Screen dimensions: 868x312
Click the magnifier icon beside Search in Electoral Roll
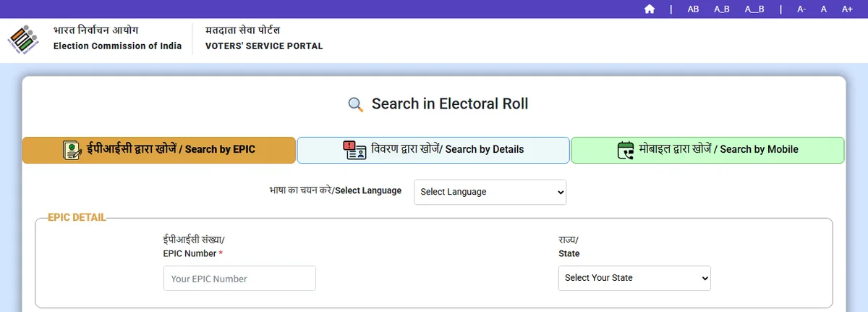(x=355, y=104)
